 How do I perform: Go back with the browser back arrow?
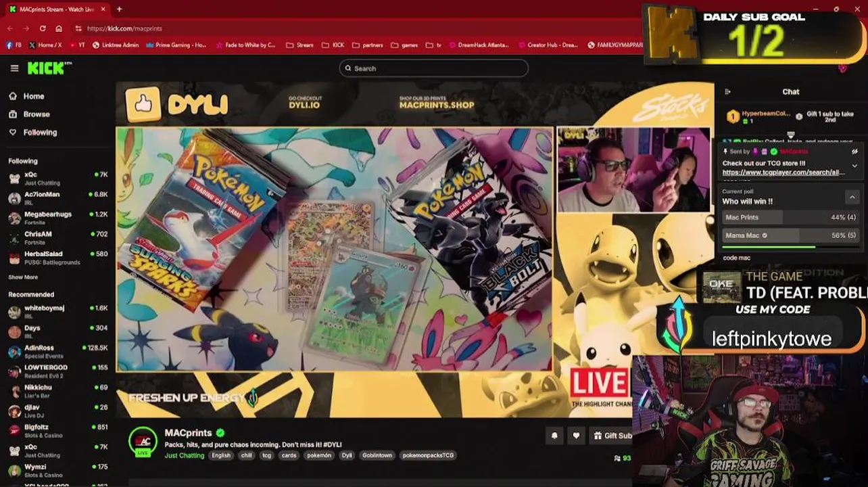[10, 28]
